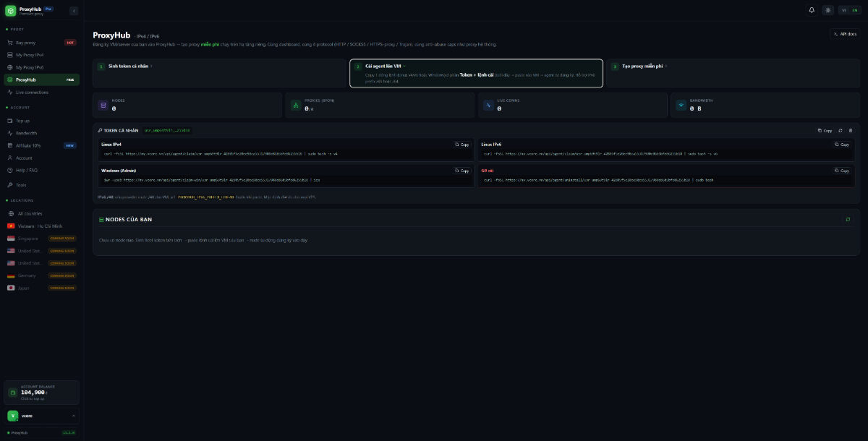Open Live connections in sidebar
This screenshot has height=441, width=868.
[x=41, y=92]
